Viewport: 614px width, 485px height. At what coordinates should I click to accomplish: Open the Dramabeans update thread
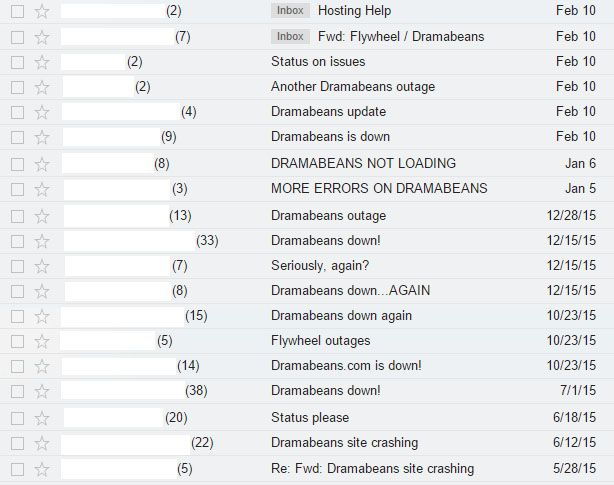(329, 112)
